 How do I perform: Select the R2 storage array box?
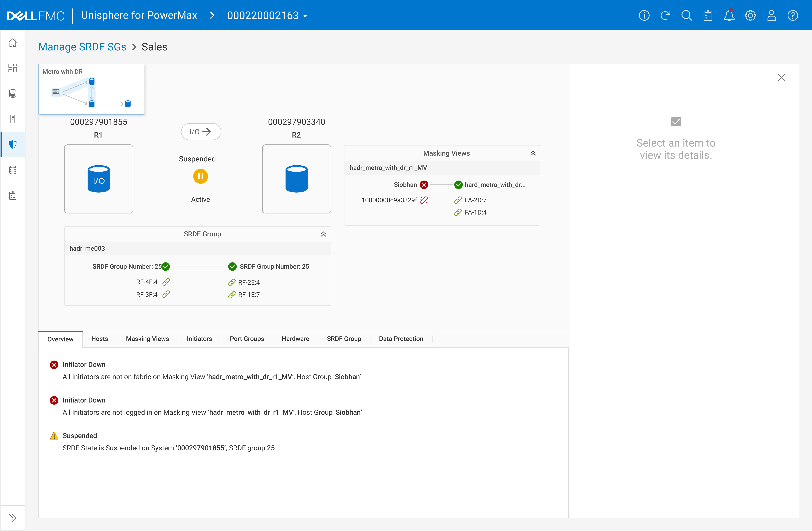point(296,179)
